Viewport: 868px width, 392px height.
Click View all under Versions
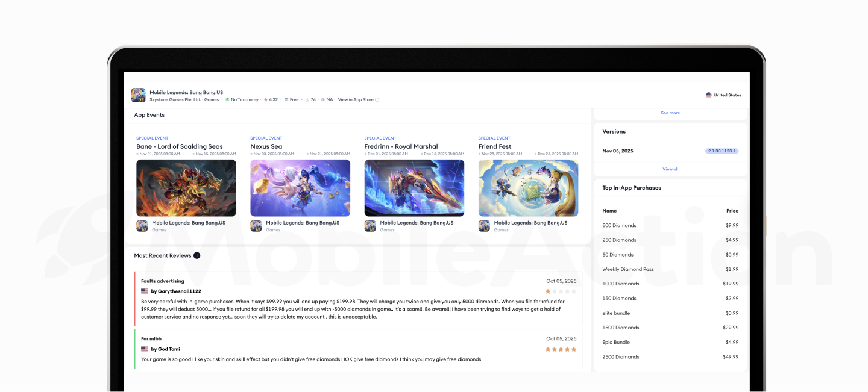click(x=670, y=169)
